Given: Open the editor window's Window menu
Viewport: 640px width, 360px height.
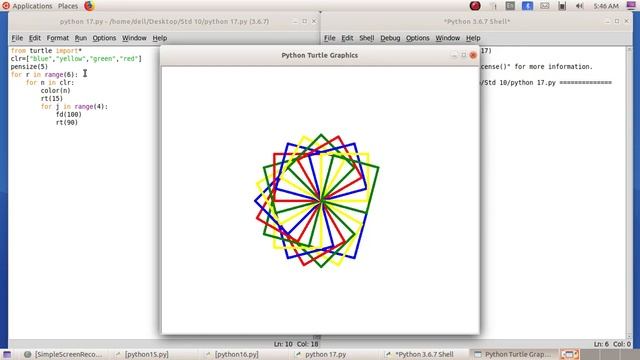Looking at the screenshot, I should 134,38.
